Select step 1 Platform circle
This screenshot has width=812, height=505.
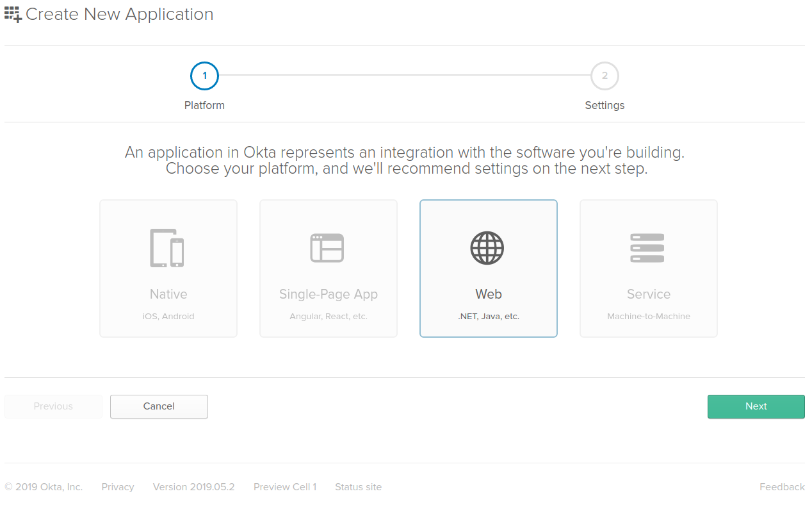click(x=204, y=76)
